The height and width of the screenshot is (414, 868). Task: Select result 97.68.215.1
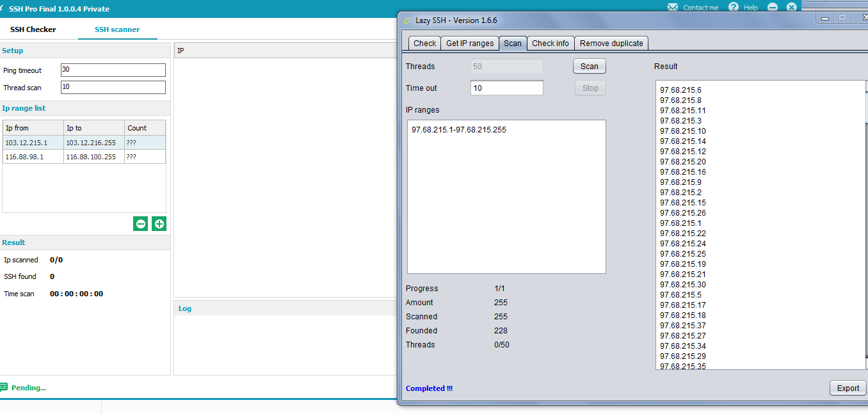[x=680, y=223]
